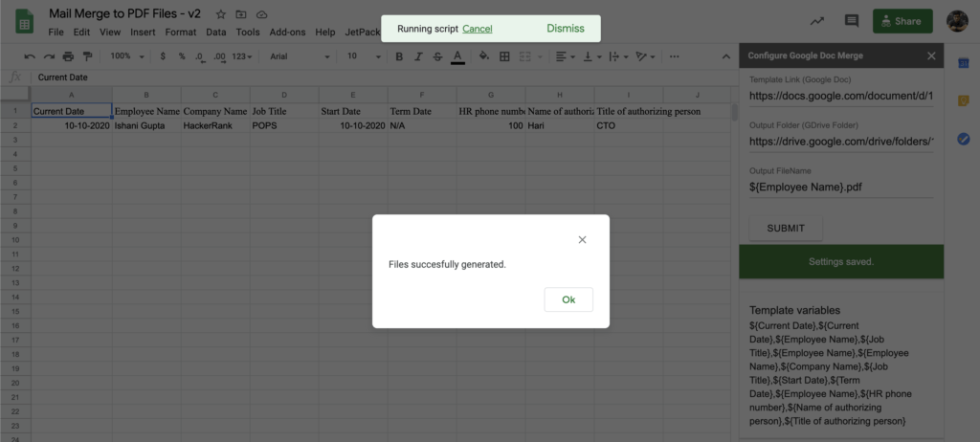Open the Keep side panel icon
This screenshot has width=980, height=442.
click(963, 100)
